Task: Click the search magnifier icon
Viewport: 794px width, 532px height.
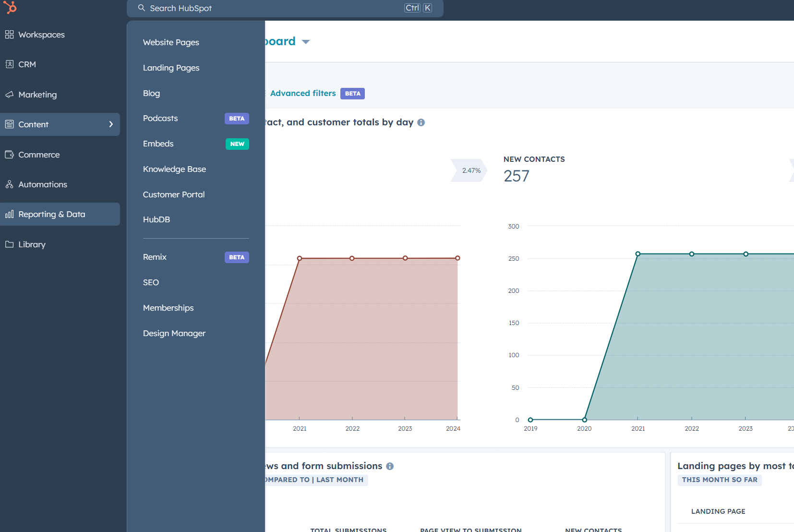Action: click(x=142, y=8)
